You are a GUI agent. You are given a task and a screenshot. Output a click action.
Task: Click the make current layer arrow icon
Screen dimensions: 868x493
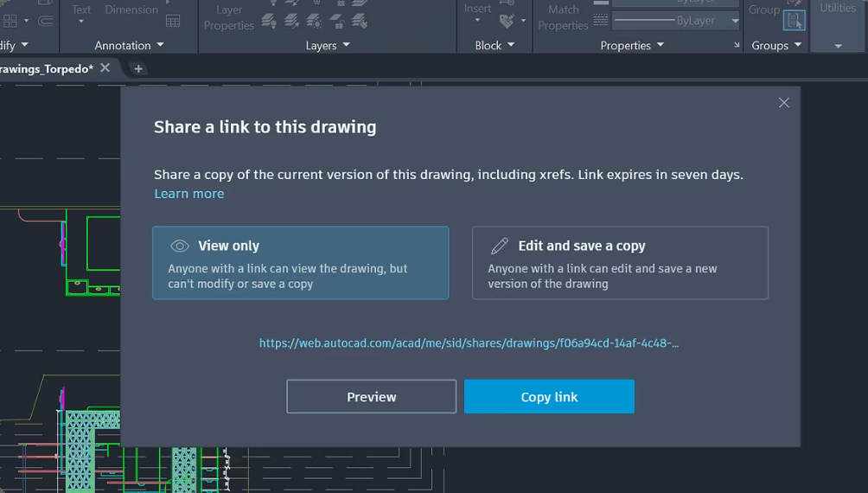pyautogui.click(x=291, y=22)
